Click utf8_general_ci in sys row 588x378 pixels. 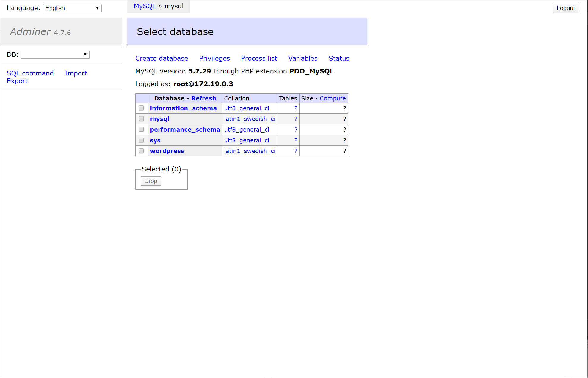pos(247,140)
